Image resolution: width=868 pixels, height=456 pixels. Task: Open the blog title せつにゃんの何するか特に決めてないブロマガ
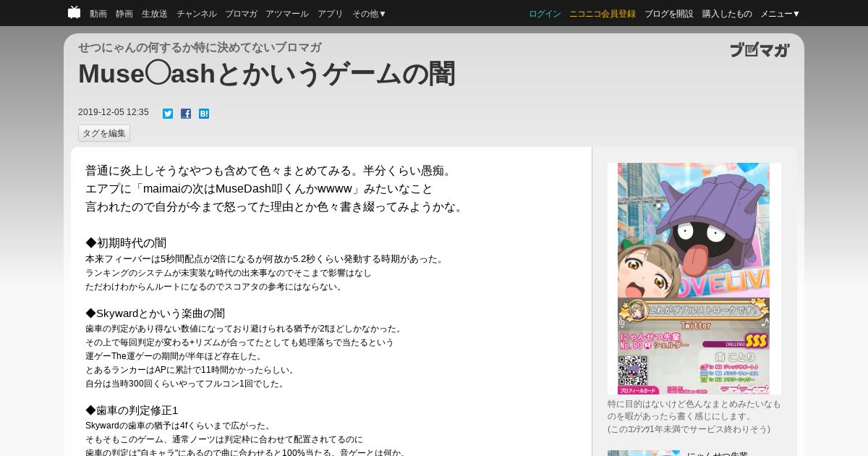(200, 48)
